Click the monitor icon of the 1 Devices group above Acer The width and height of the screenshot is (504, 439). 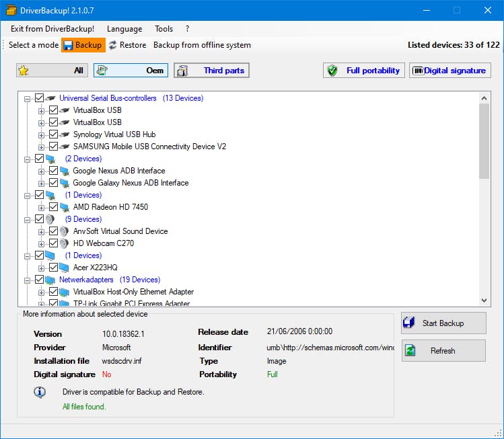coord(50,255)
